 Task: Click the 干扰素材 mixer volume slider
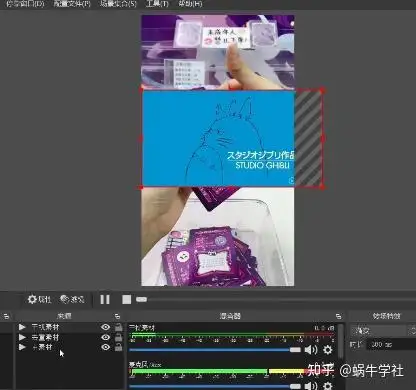215,350
